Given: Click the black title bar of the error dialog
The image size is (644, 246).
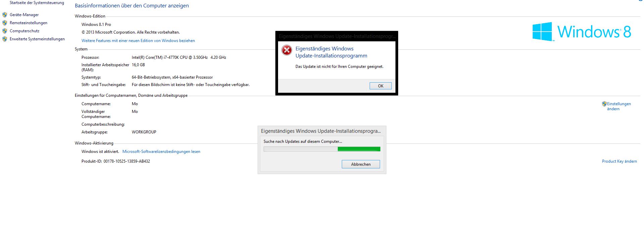Looking at the screenshot, I should coord(337,36).
